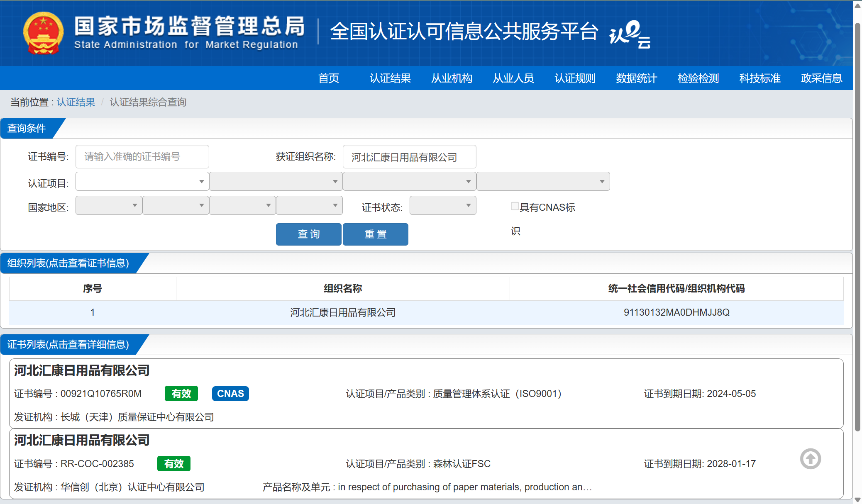Click the 证书列表 panel title

point(68,344)
